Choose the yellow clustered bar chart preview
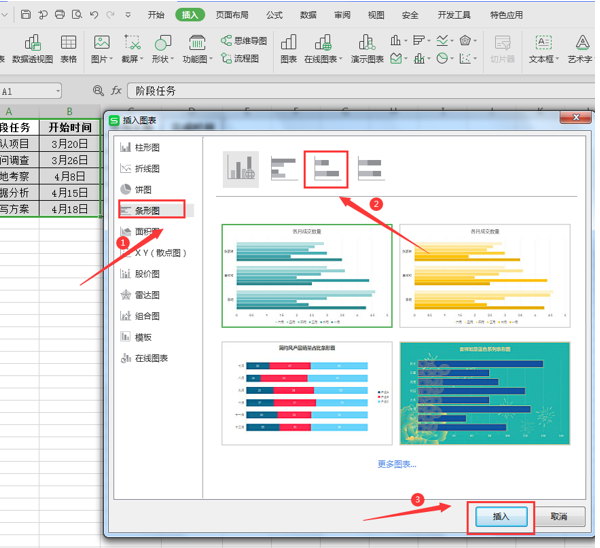 [x=485, y=276]
